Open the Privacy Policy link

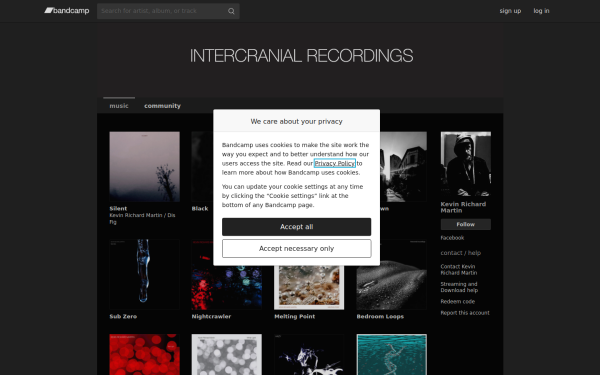click(335, 163)
